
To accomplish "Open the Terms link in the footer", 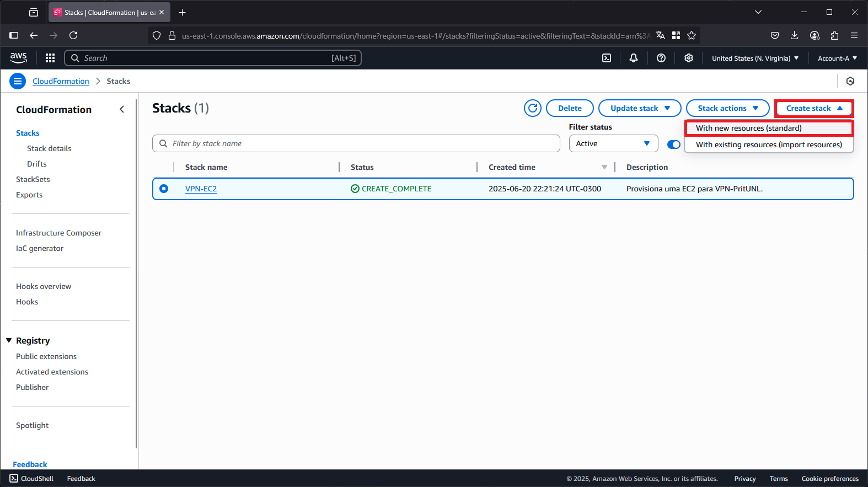I will [x=779, y=478].
